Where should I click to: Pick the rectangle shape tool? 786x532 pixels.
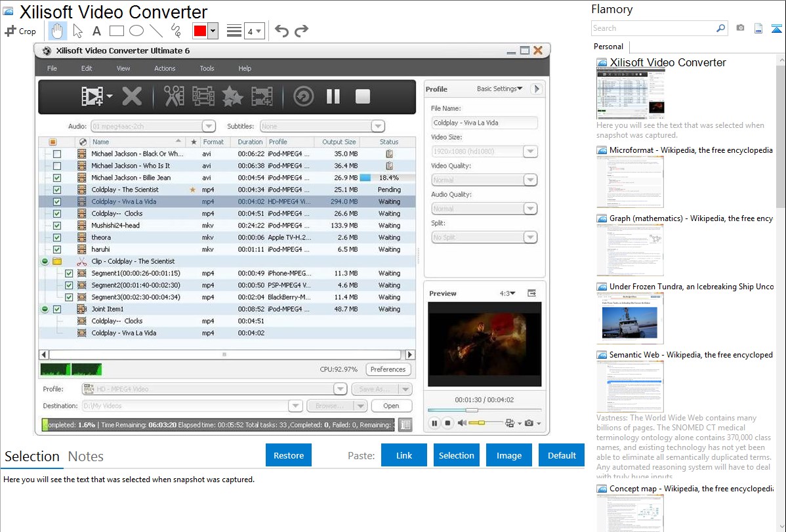[x=116, y=31]
